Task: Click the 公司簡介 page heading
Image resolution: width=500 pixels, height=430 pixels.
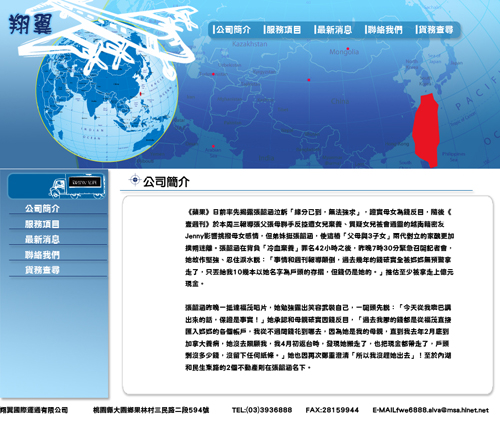Action: pos(166,182)
